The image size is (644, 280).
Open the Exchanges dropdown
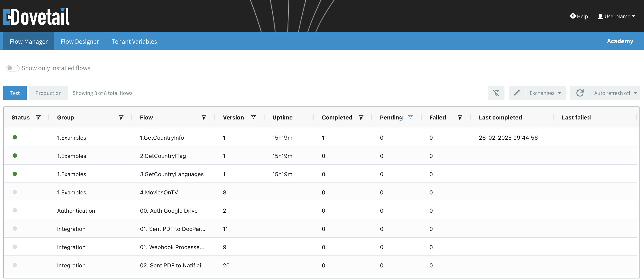click(545, 93)
